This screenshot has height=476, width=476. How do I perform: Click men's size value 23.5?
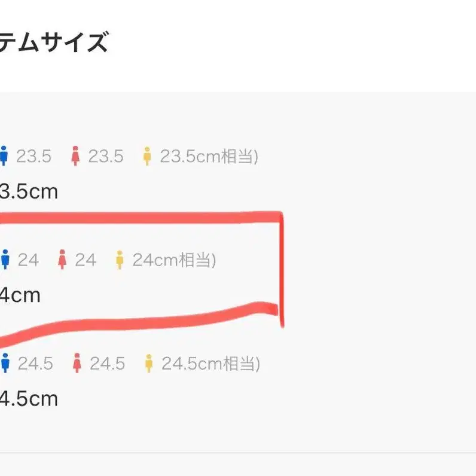point(34,157)
